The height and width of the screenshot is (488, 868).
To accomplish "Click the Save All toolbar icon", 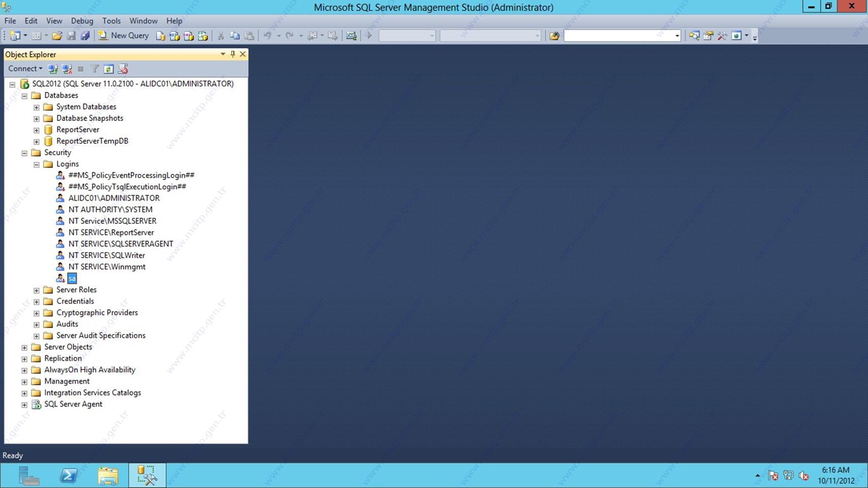I will click(x=85, y=36).
